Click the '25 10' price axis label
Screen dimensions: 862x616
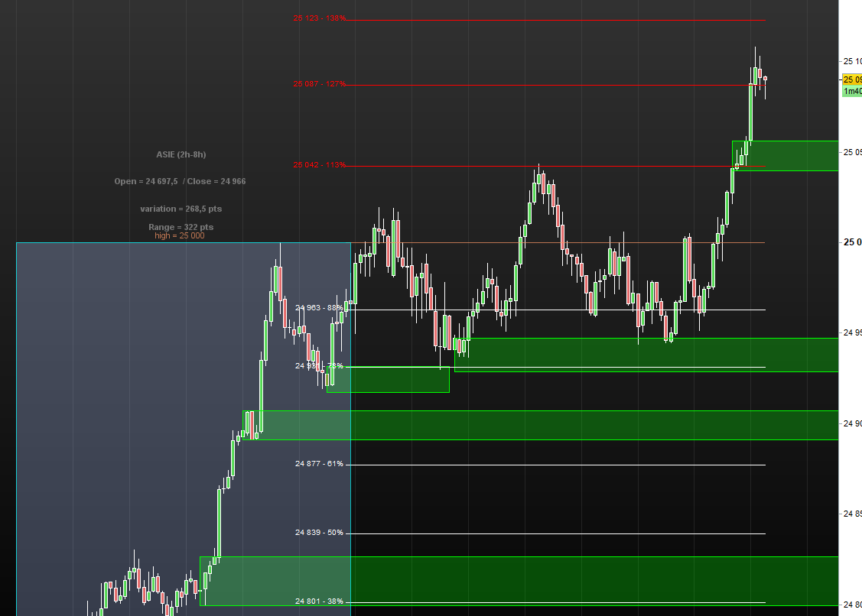pyautogui.click(x=852, y=61)
